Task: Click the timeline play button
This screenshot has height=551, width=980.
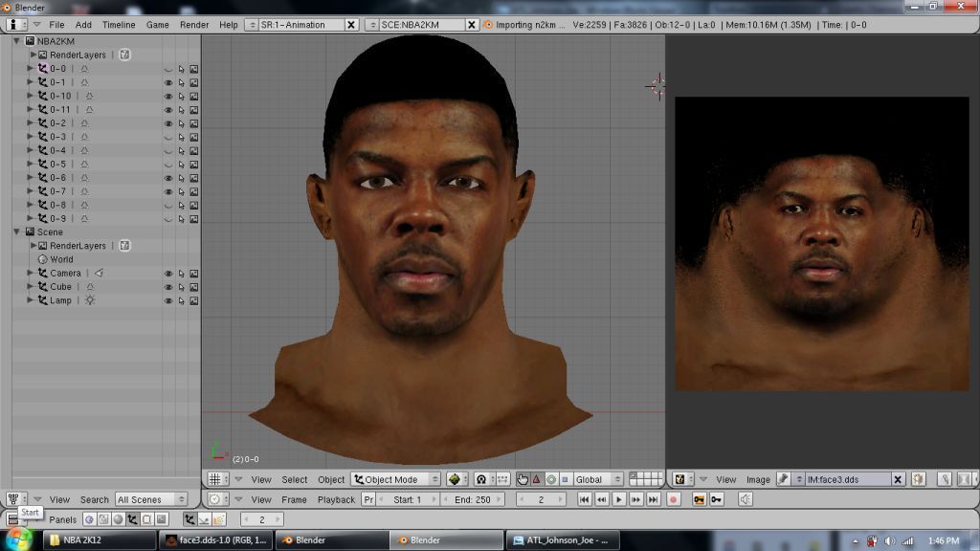Action: pyautogui.click(x=619, y=499)
